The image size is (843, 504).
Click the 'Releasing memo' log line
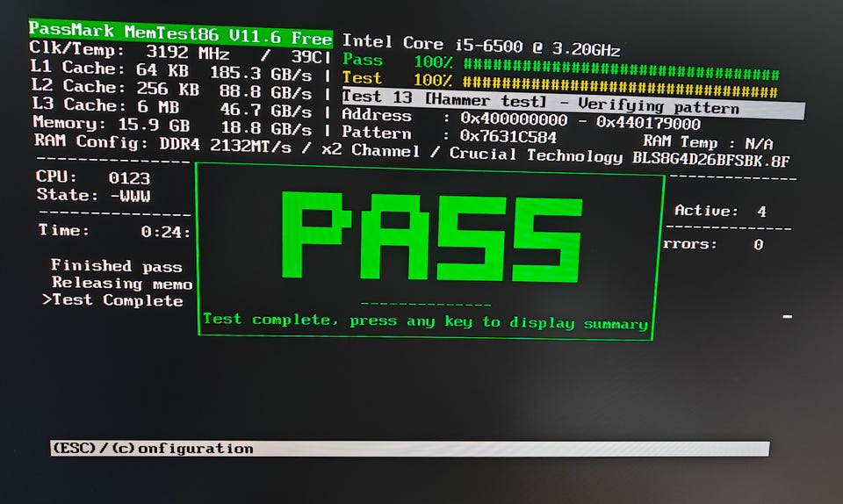[x=122, y=283]
